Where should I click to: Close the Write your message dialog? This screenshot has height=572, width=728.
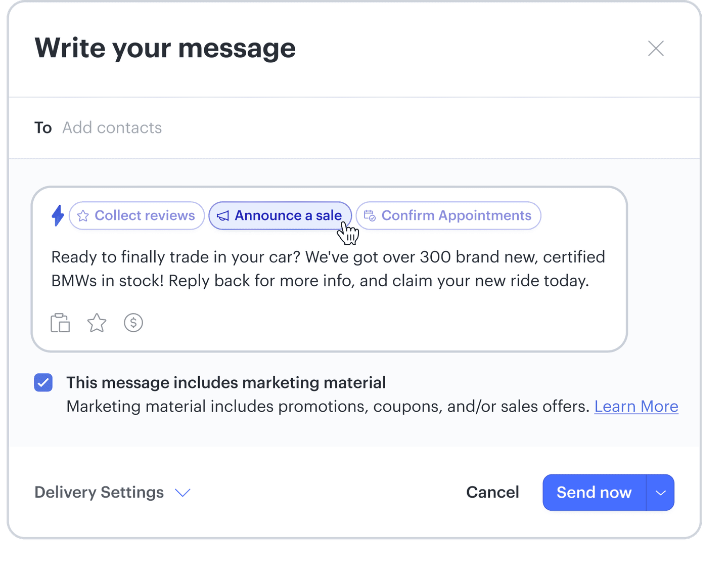click(x=656, y=49)
